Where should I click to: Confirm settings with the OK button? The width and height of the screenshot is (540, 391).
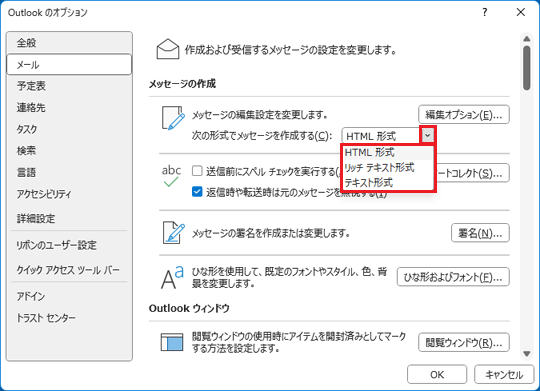click(x=437, y=374)
